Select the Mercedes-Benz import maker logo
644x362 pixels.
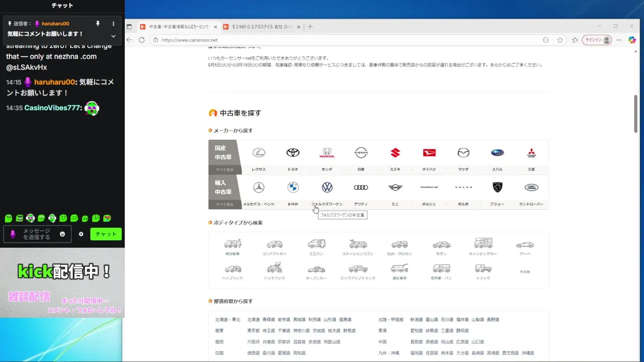point(259,188)
